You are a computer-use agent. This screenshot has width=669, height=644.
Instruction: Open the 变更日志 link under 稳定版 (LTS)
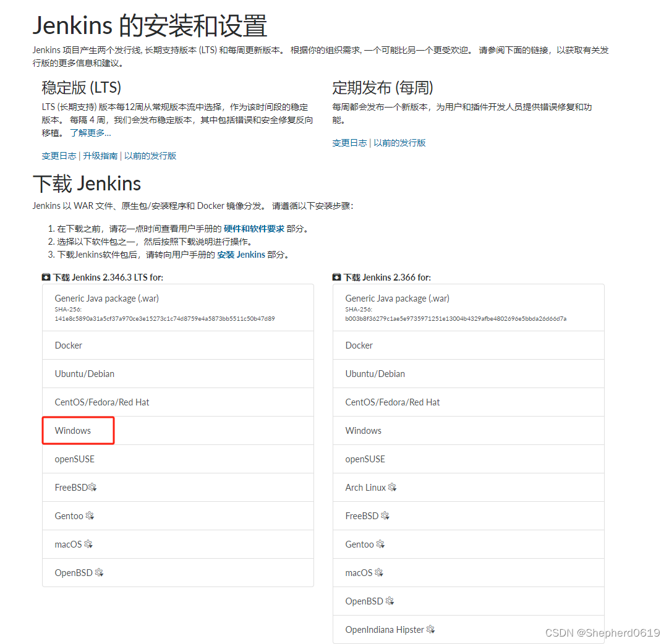(58, 155)
